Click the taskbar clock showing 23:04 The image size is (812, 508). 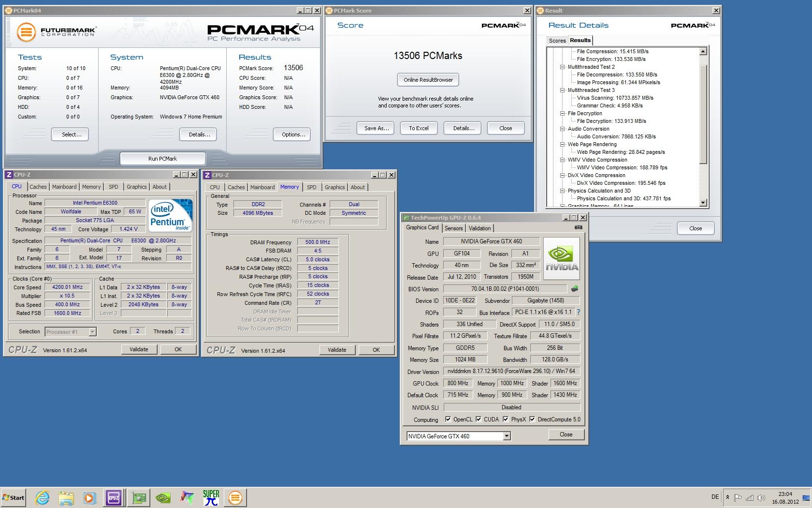tap(785, 497)
